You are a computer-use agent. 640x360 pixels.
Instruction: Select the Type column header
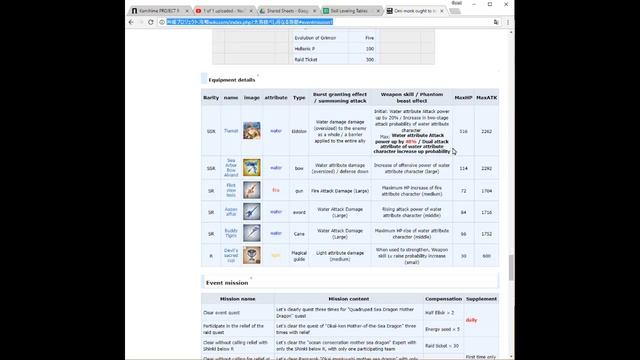[299, 98]
